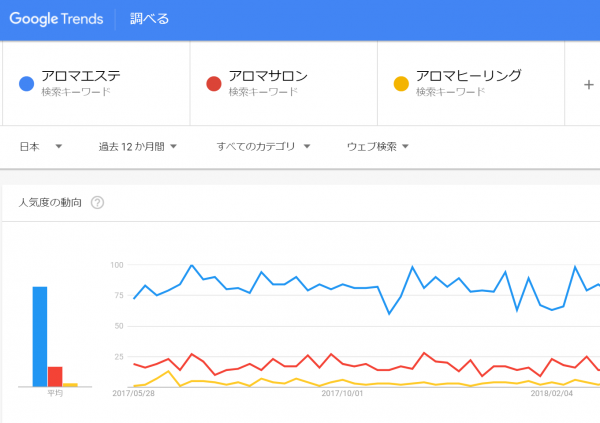600x423 pixels.
Task: Click the red average bar in chart
Action: point(55,376)
